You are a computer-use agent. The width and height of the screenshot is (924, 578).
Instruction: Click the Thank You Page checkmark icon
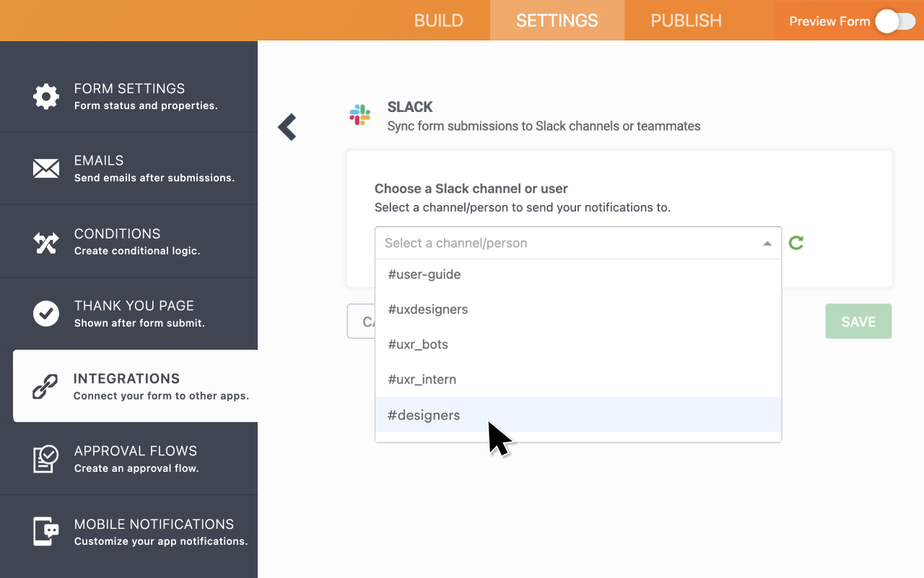coord(45,314)
